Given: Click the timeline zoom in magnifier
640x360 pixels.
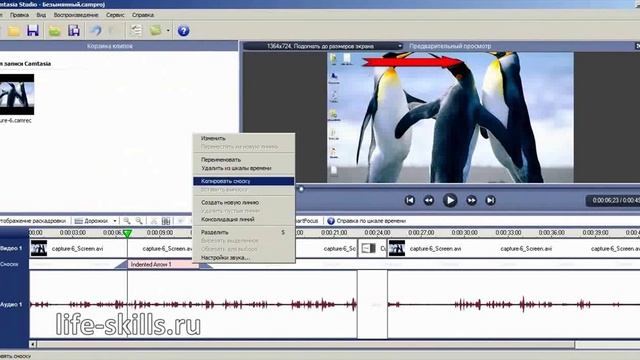Looking at the screenshot, I should click(127, 221).
